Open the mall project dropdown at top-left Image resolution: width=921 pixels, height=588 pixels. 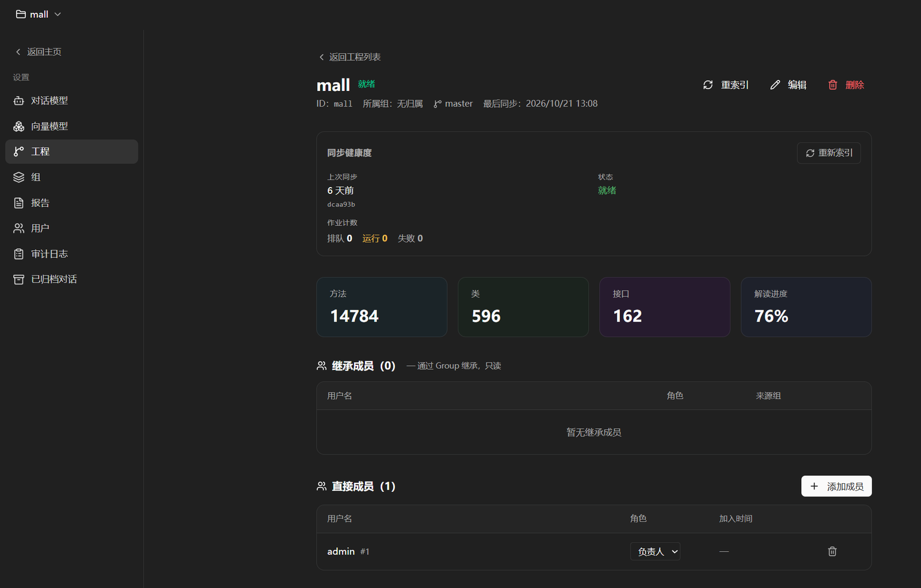38,14
